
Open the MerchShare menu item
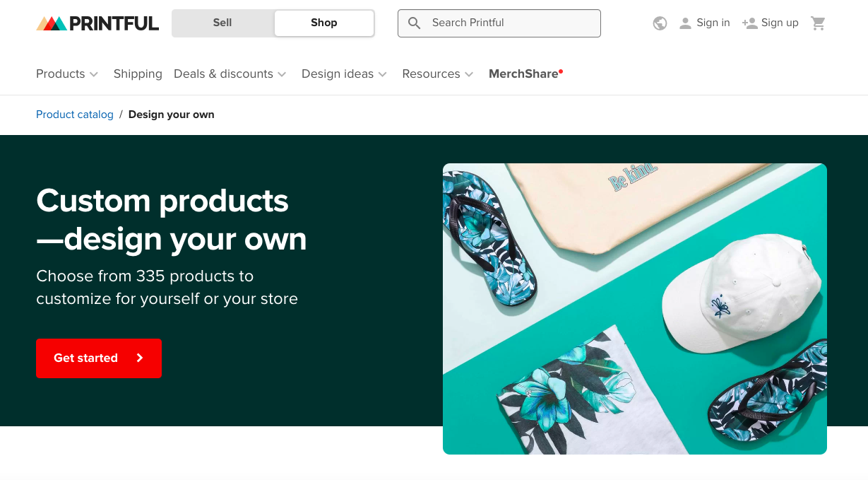point(524,74)
